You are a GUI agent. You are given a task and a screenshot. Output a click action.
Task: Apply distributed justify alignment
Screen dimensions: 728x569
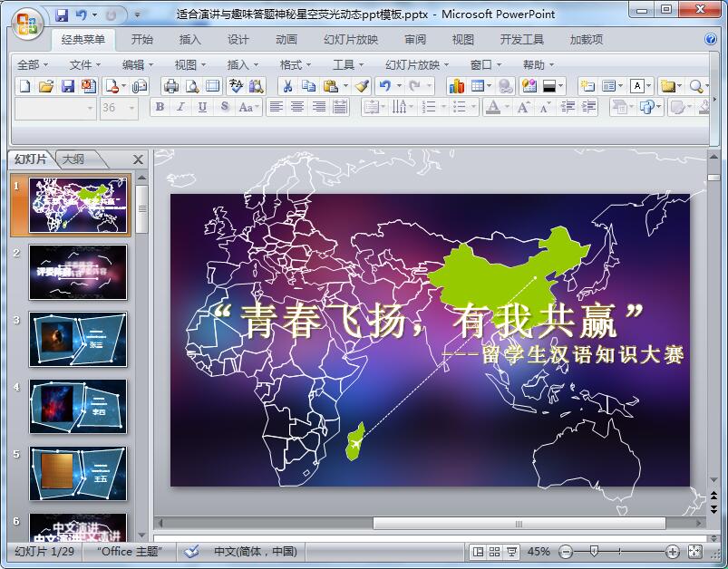coord(340,107)
